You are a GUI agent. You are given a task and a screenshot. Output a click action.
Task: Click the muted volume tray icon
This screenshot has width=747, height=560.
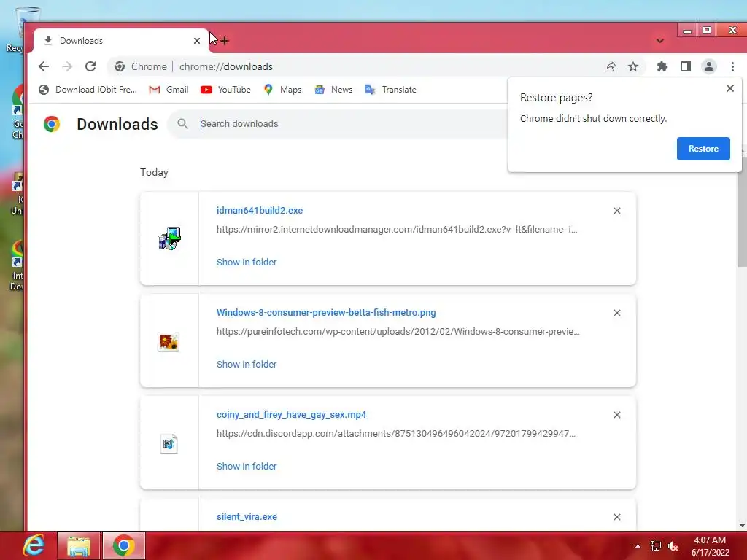click(673, 546)
